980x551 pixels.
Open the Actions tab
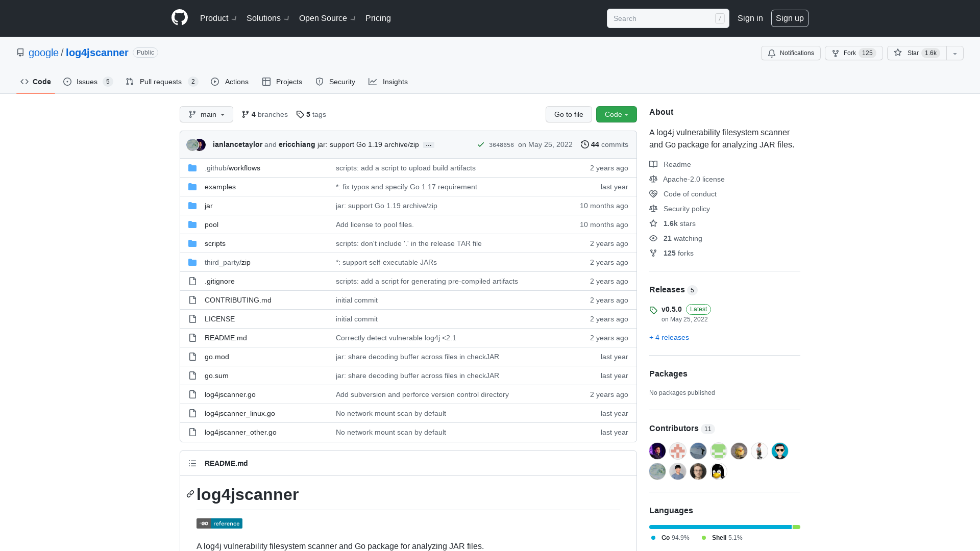pos(230,82)
